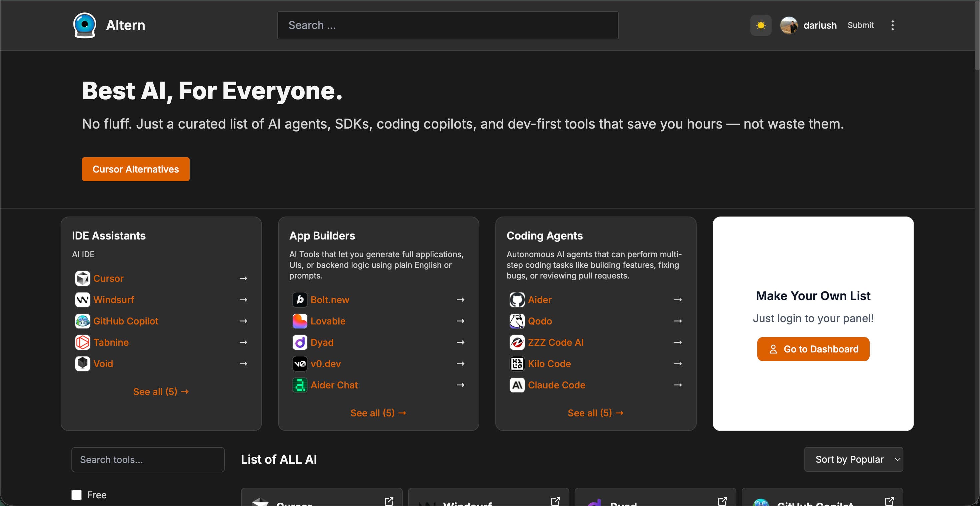Viewport: 980px width, 506px height.
Task: Open external link on the bottom Cursor card
Action: click(x=389, y=501)
